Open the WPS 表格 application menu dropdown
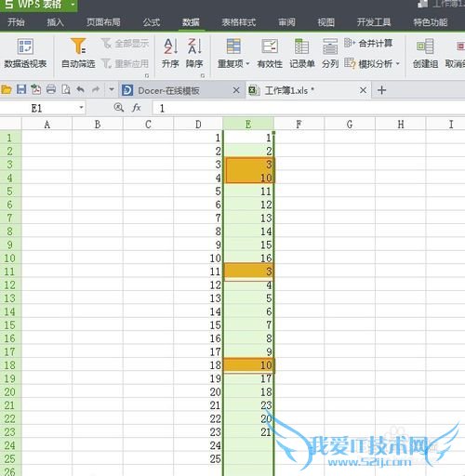The height and width of the screenshot is (476, 465). tap(73, 5)
